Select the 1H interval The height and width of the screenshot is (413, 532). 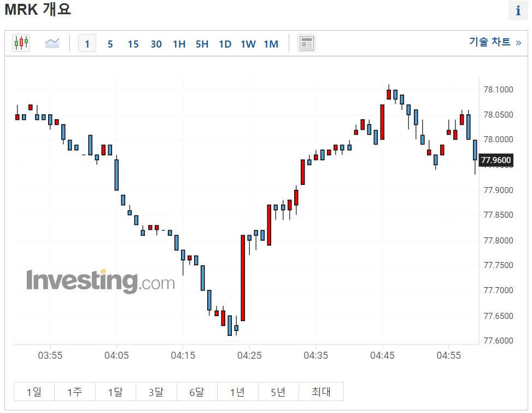pos(179,44)
